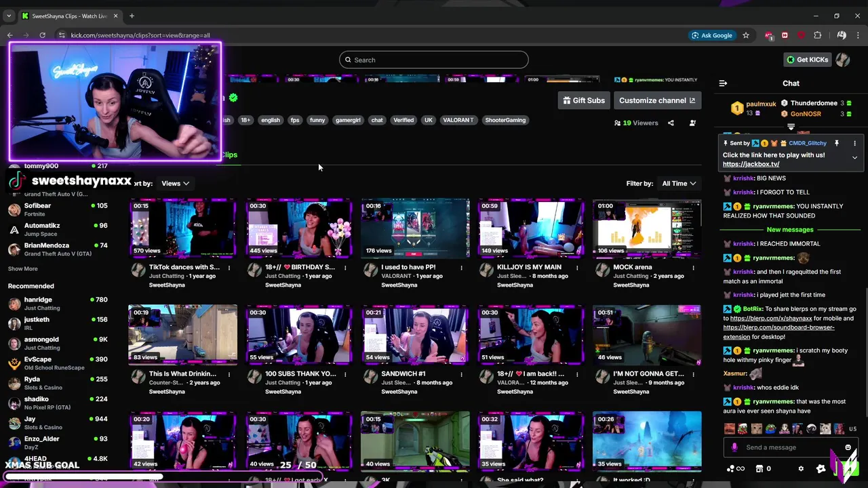The width and height of the screenshot is (868, 488).
Task: Open the All Time filter dropdown
Action: click(679, 184)
